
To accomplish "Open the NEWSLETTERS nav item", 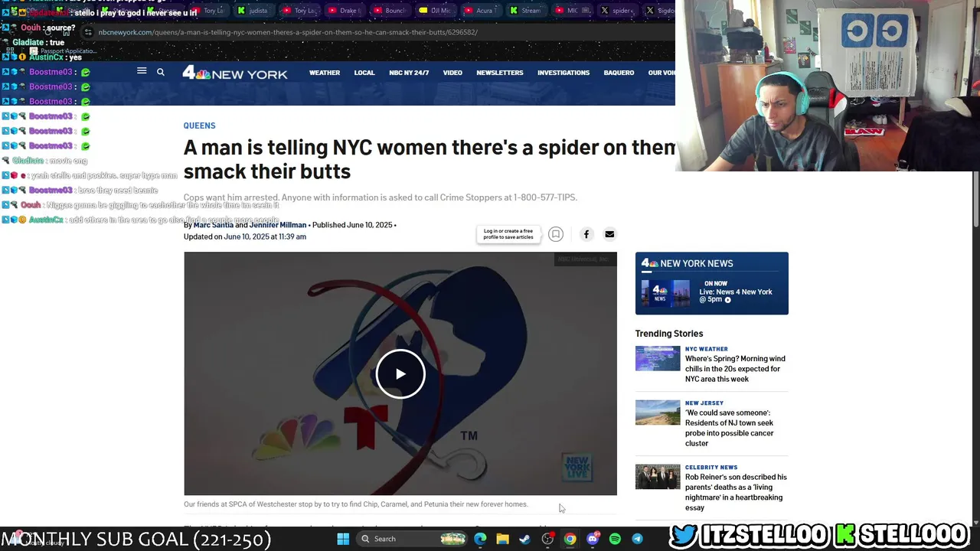I will click(500, 73).
